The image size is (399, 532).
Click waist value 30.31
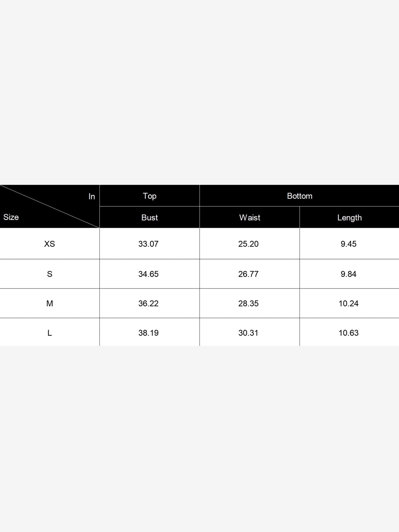click(x=249, y=333)
